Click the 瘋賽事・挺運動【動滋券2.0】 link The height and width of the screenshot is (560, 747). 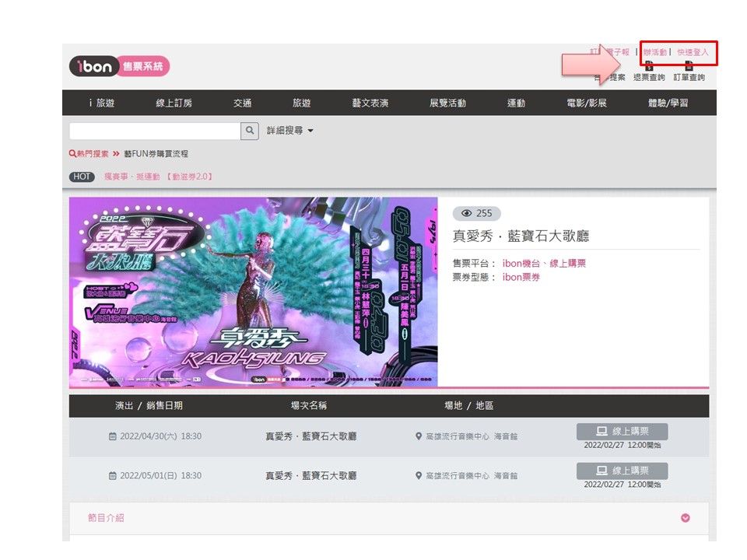pyautogui.click(x=159, y=177)
